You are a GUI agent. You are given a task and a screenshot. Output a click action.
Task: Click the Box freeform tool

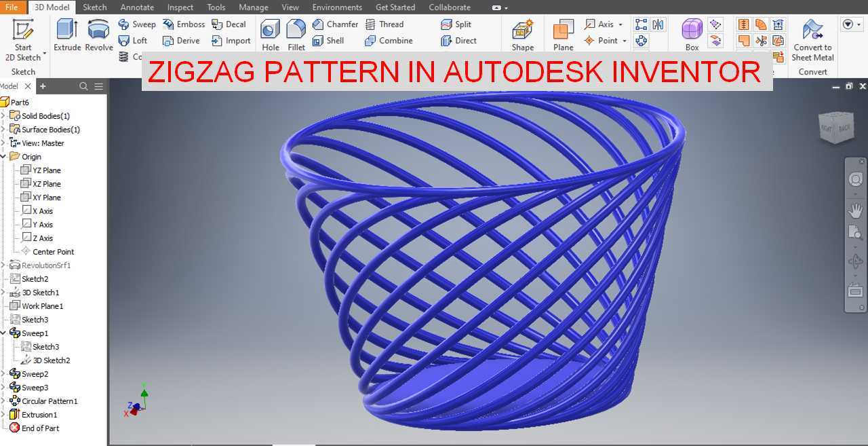(692, 35)
